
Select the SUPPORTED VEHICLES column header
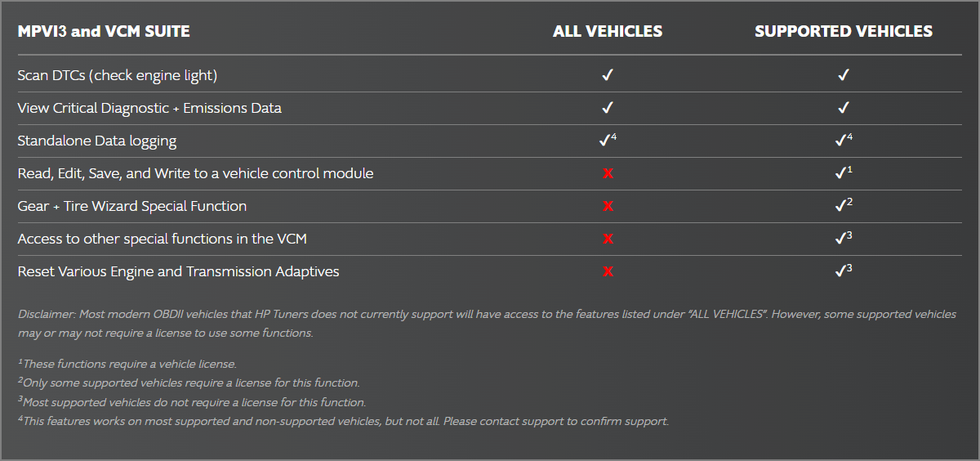pos(843,32)
